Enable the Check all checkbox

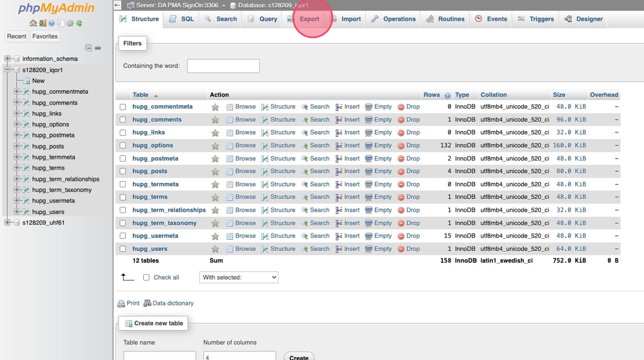point(146,277)
